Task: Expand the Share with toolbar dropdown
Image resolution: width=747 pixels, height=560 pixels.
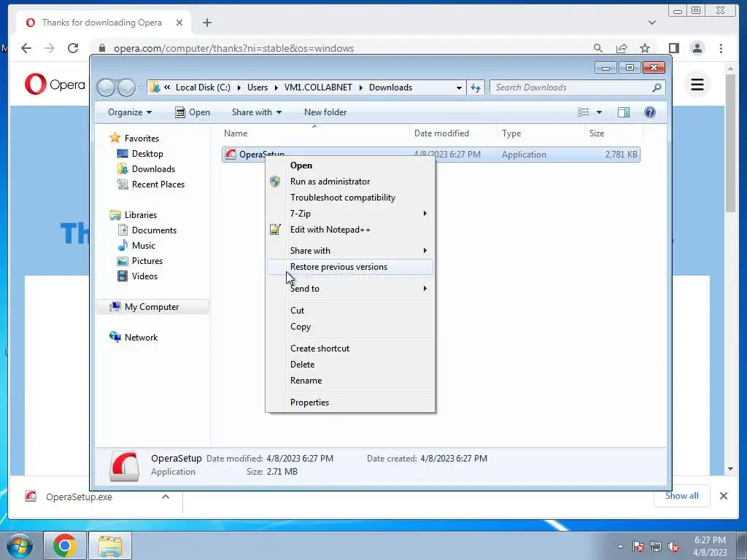Action: pos(256,112)
